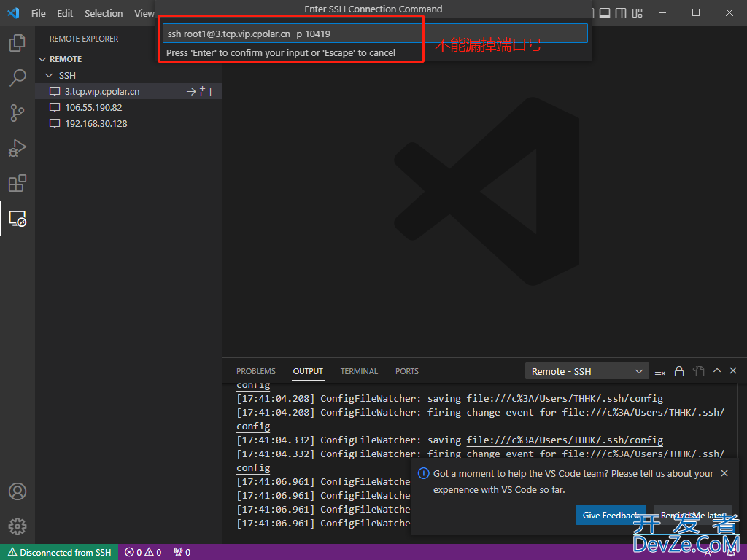The image size is (747, 560).
Task: Switch to the PORTS tab
Action: click(407, 371)
